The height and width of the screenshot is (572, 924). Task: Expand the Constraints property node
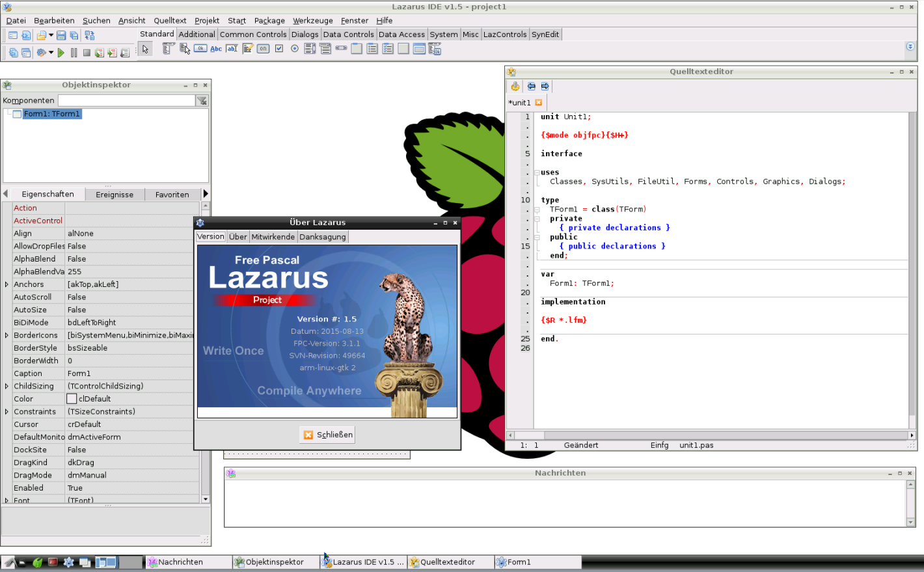(x=7, y=412)
